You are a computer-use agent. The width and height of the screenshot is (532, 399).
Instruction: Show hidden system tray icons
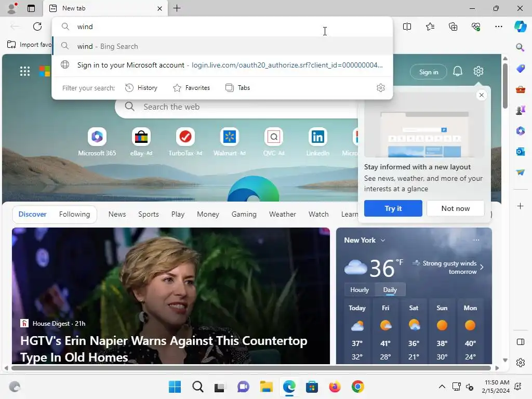click(x=442, y=387)
